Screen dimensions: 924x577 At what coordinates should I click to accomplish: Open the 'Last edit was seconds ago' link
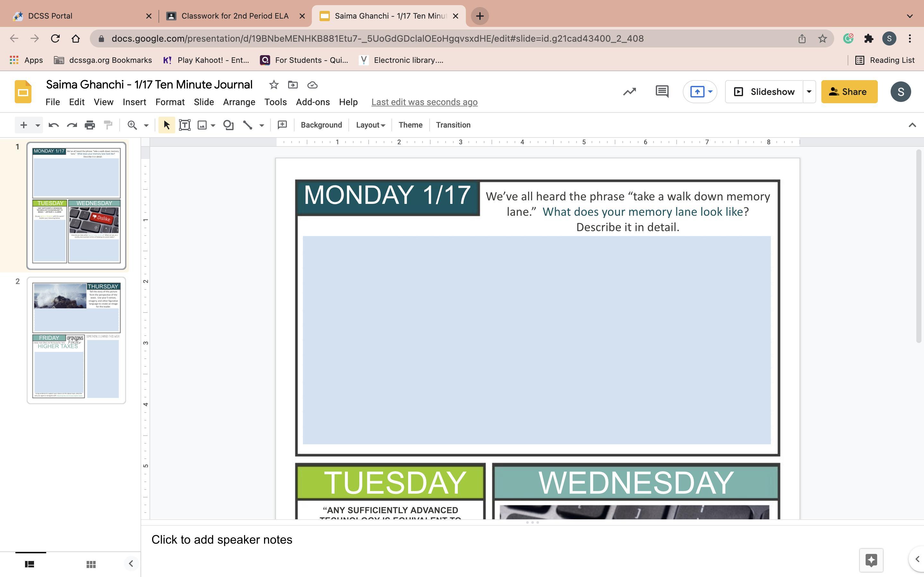(x=424, y=102)
